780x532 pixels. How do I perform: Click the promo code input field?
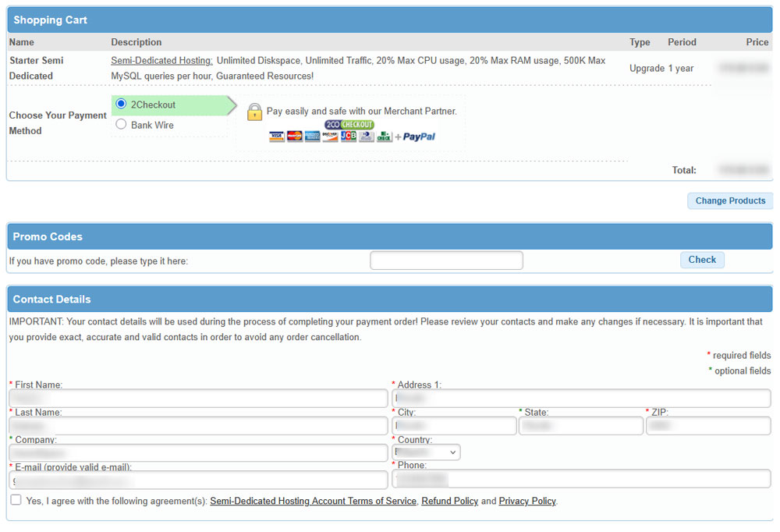pos(446,260)
